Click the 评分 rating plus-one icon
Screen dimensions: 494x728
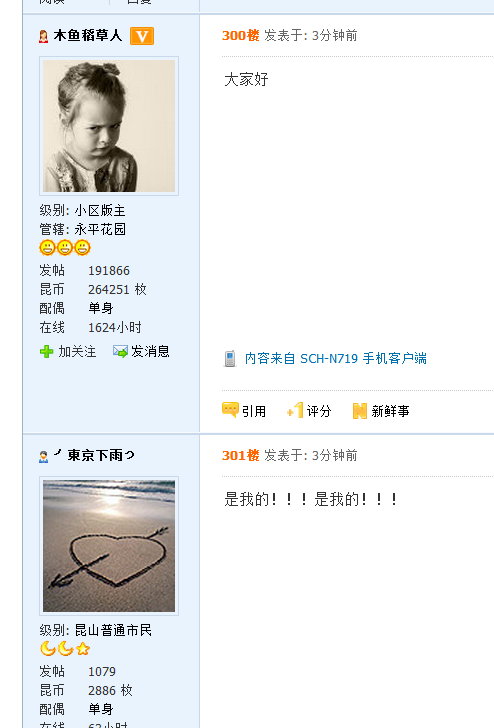pos(295,410)
